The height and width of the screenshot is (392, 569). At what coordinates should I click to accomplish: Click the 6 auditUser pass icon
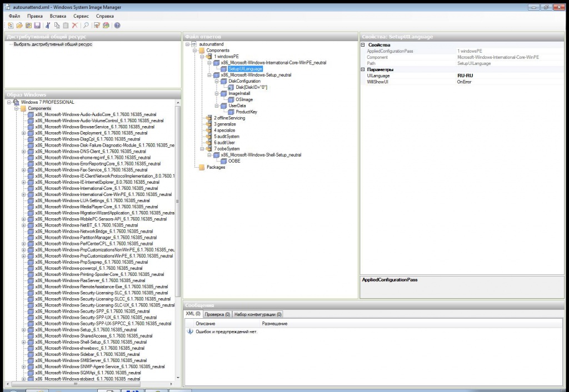click(x=209, y=143)
